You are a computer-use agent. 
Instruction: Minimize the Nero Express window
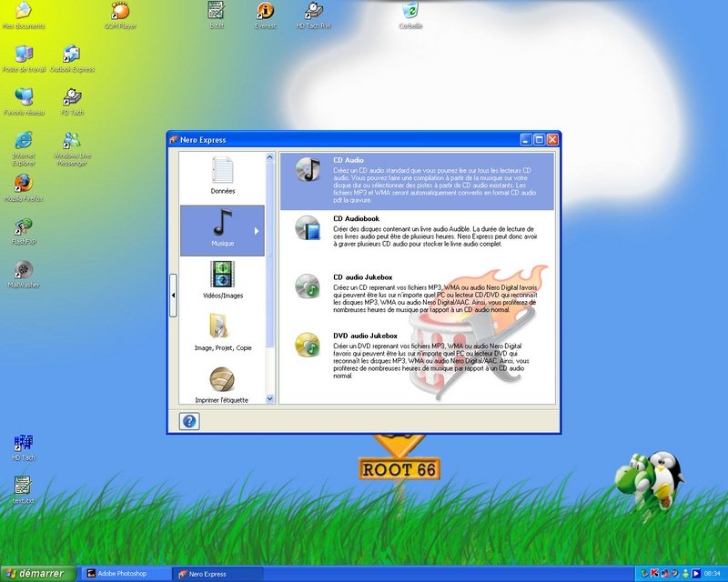(526, 140)
